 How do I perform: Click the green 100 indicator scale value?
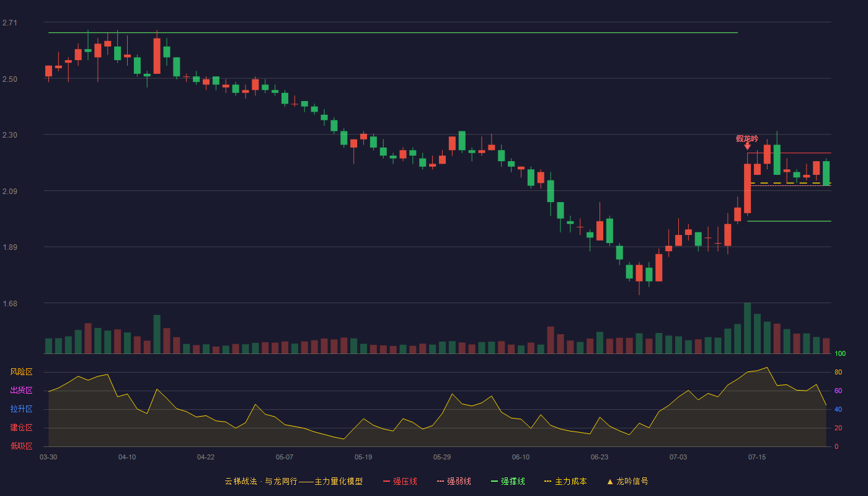(x=840, y=354)
